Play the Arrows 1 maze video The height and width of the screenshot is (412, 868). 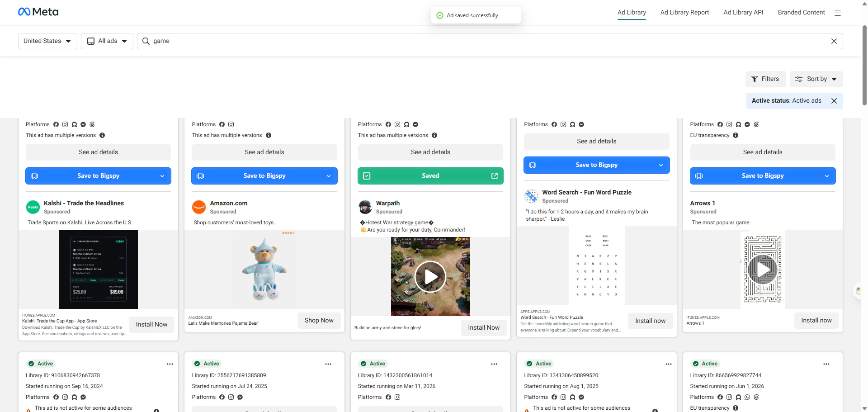pos(763,270)
